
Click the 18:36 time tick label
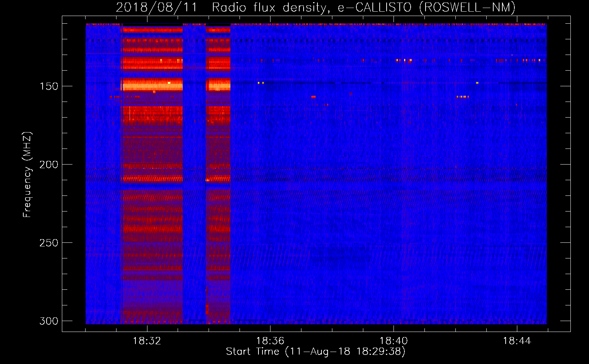point(270,341)
